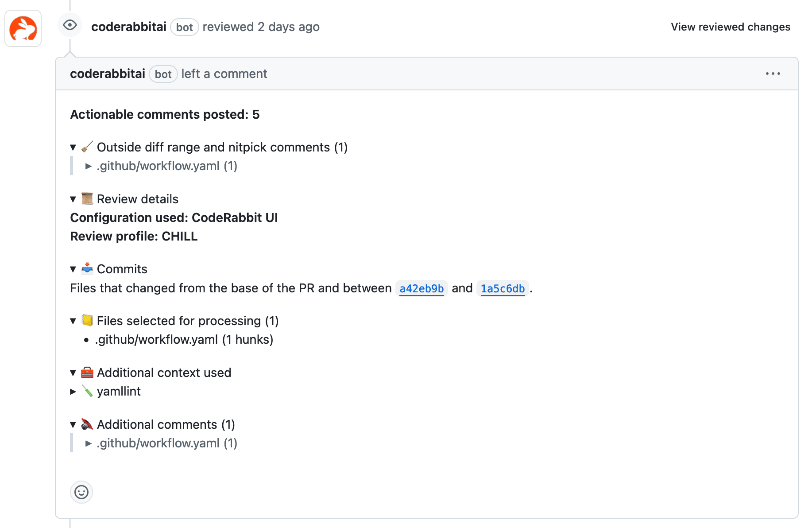
Task: Open commit 1a5c6db link
Action: point(503,288)
